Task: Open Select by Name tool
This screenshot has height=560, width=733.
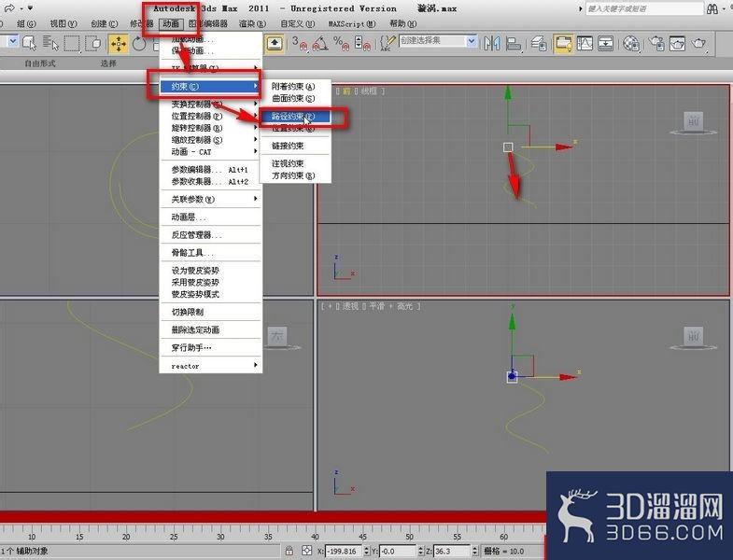Action: (50, 43)
